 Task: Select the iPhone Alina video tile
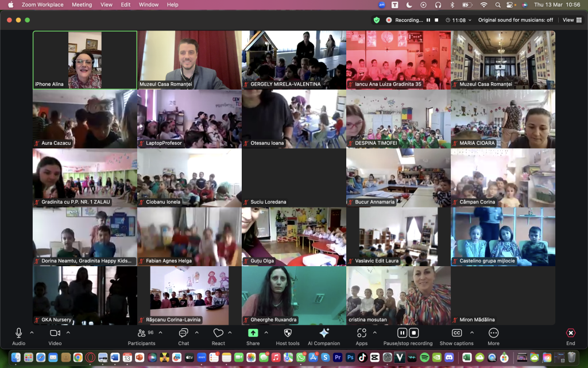click(x=85, y=60)
